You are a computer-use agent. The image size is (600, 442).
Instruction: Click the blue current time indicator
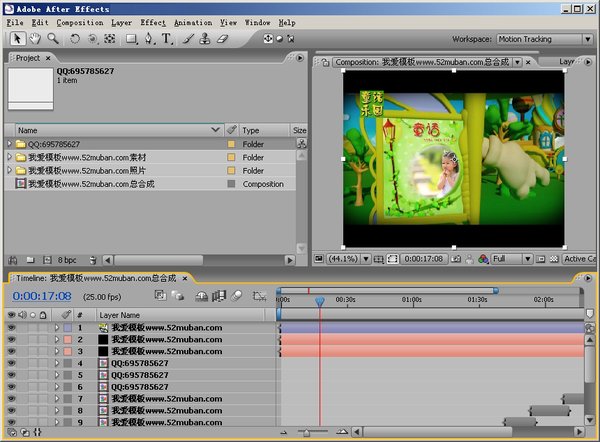(320, 302)
